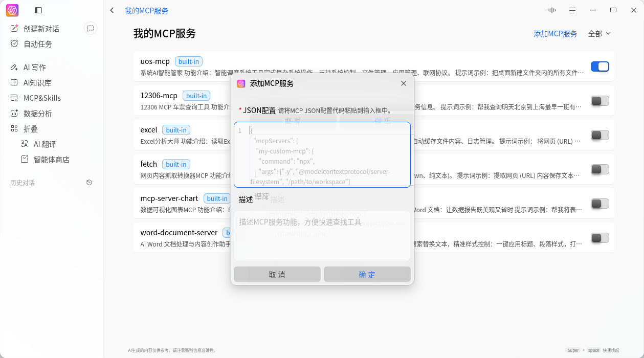
Task: Open the hamburger menu in title bar
Action: pyautogui.click(x=572, y=10)
